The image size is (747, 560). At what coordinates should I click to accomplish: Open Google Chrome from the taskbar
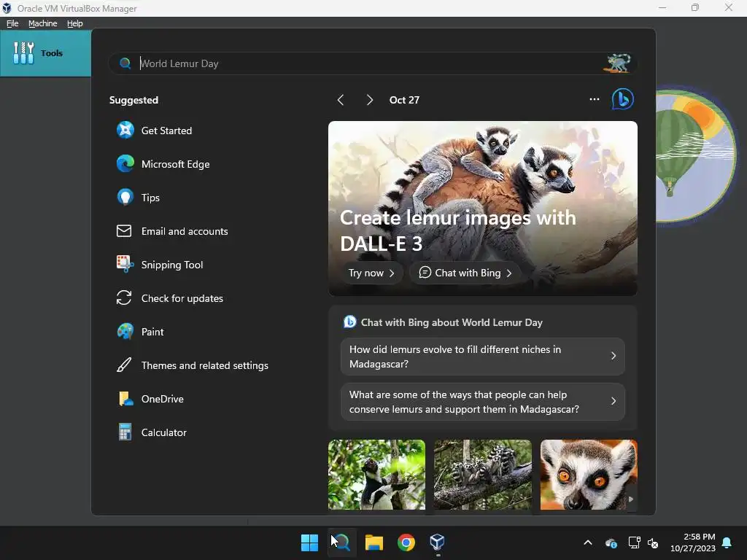click(406, 542)
